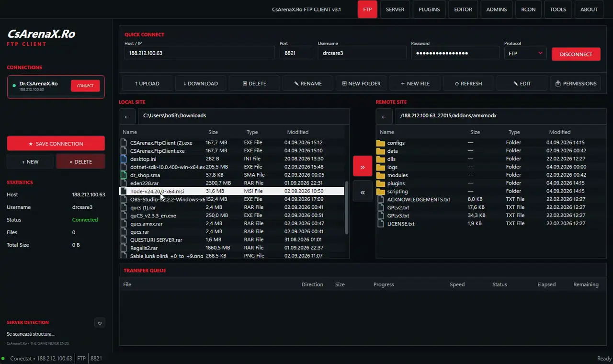
Task: Click the QUESTURI SERVER.rar file icon
Action: (124, 240)
